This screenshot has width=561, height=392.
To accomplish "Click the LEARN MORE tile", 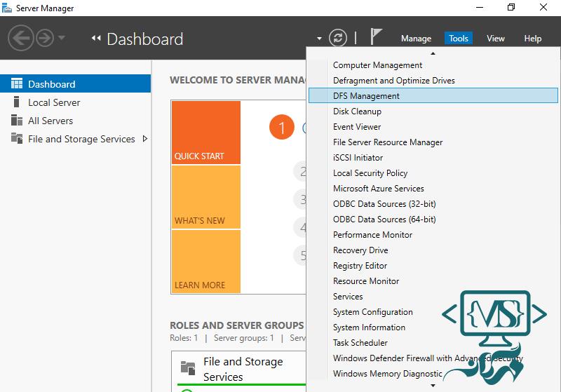I will tap(206, 262).
